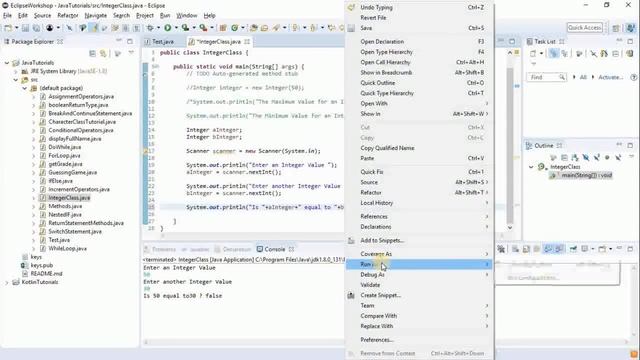Viewport: 640px width, 360px height.
Task: Choose Debug As in the context menu
Action: 419,275
